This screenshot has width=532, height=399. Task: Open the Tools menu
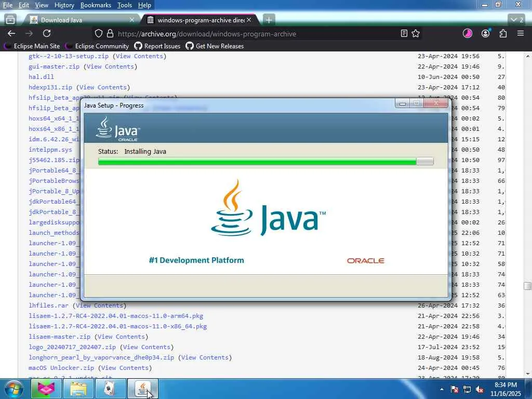point(125,5)
